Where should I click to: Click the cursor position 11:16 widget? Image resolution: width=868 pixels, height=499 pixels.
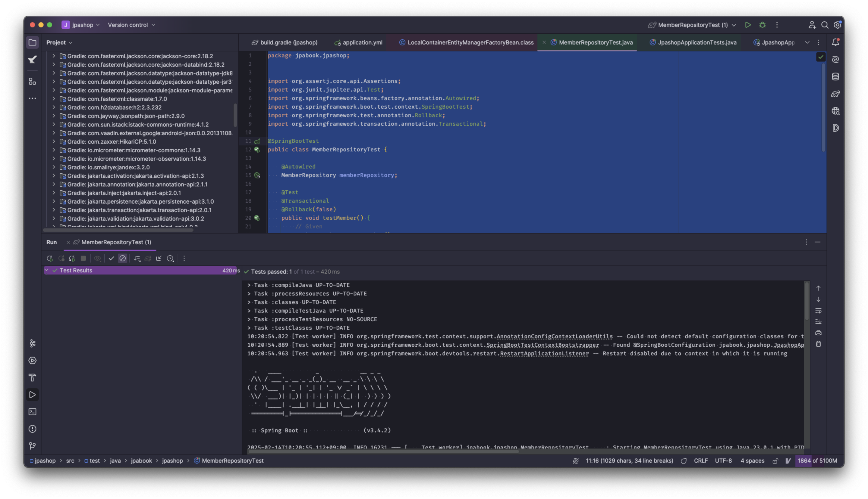pos(629,461)
